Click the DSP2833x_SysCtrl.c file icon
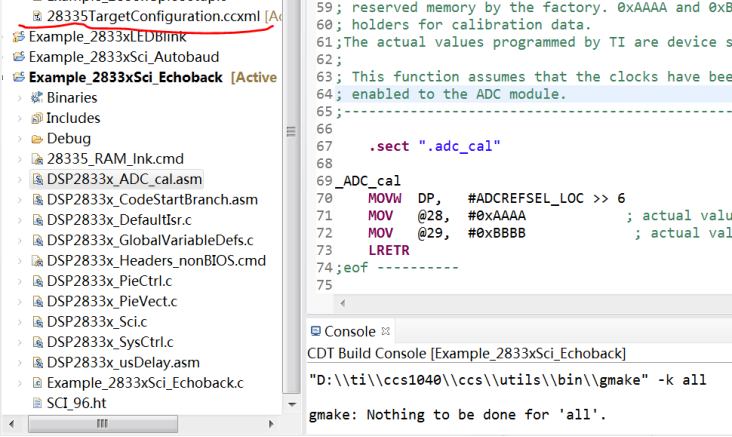 (x=37, y=342)
